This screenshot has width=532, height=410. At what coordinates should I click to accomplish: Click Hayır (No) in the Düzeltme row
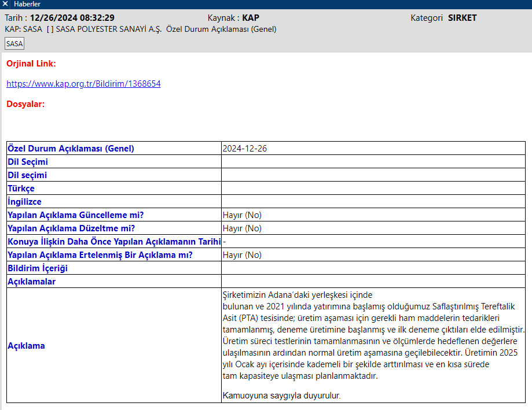[x=242, y=228]
